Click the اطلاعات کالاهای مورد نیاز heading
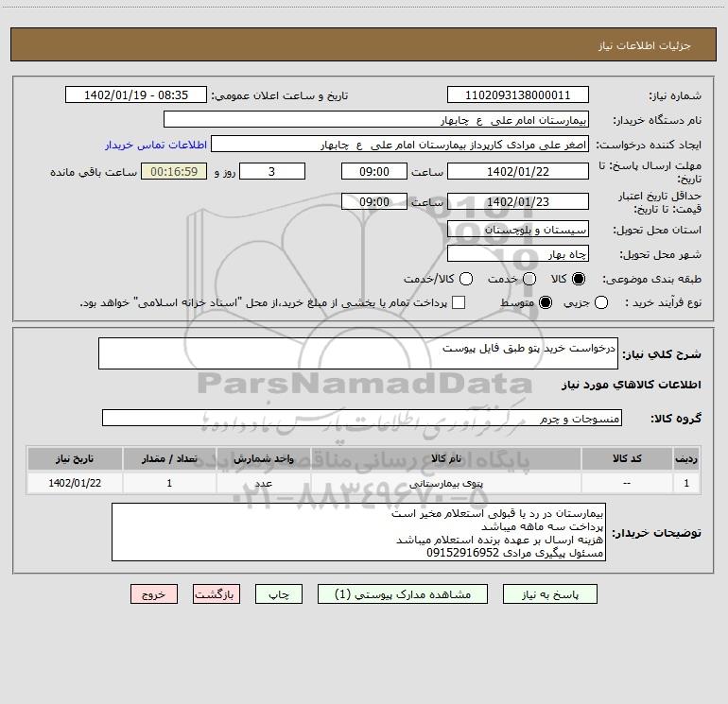This screenshot has width=728, height=704. 631,385
